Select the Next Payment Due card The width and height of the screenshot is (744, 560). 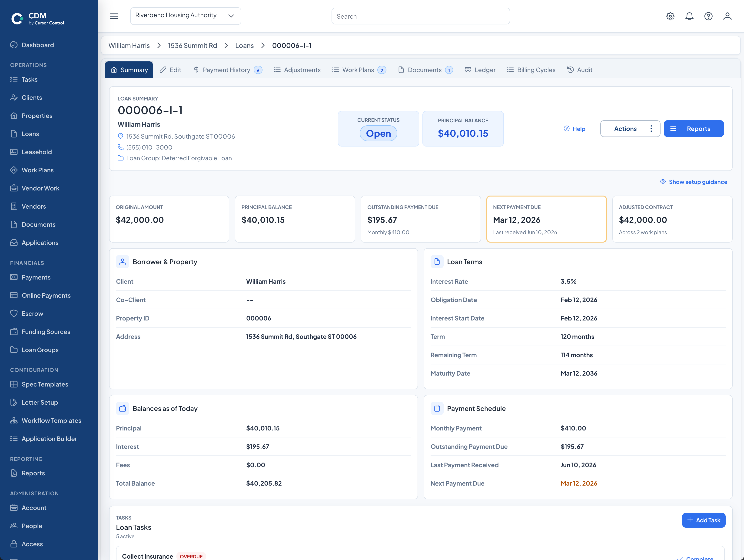pyautogui.click(x=546, y=219)
